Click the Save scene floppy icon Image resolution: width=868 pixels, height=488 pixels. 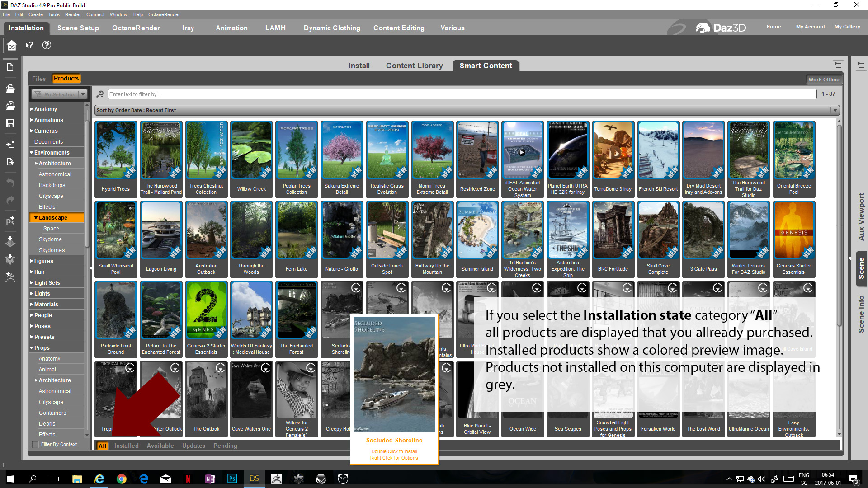click(10, 123)
